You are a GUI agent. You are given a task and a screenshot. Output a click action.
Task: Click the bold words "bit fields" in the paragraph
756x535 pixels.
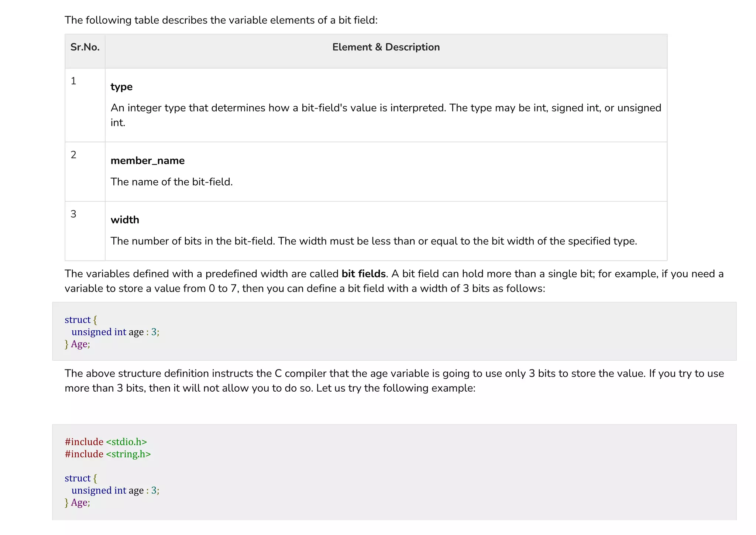[x=364, y=274]
